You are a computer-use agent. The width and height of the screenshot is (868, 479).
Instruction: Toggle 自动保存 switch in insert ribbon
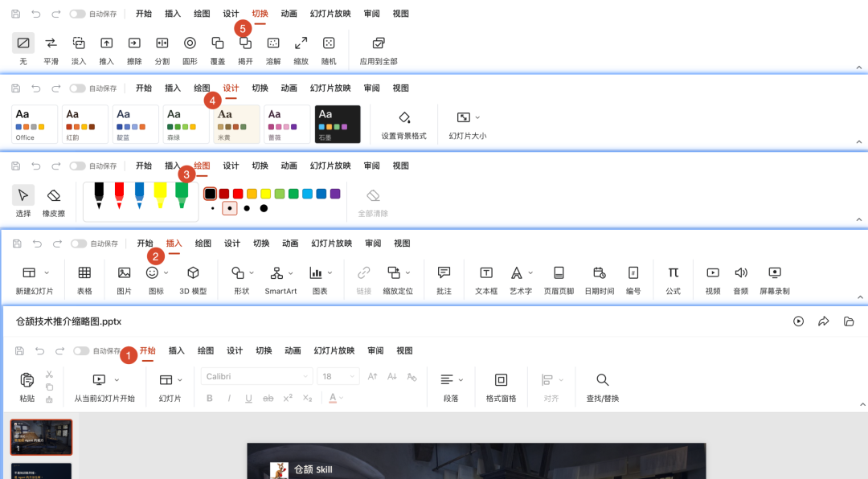click(79, 243)
